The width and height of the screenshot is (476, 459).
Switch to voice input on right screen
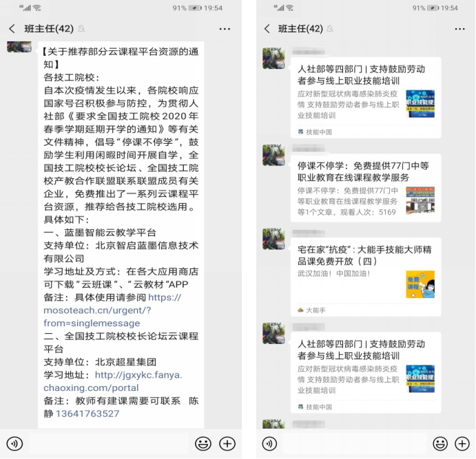[269, 443]
